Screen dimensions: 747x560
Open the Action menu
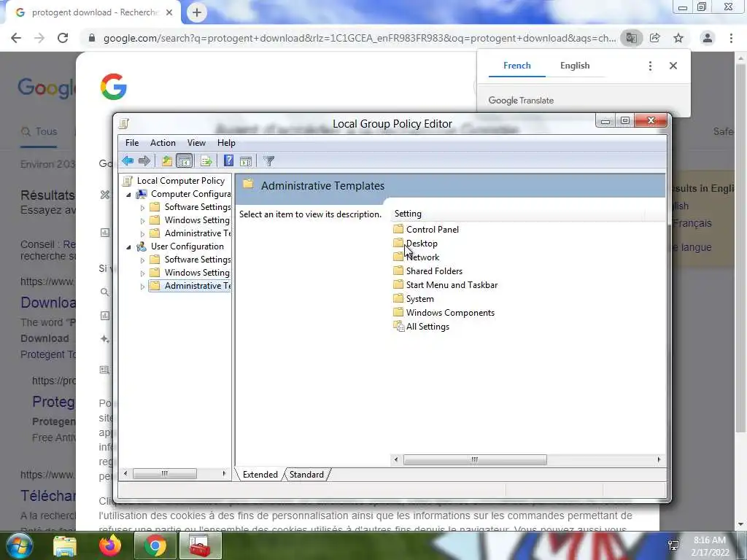(163, 143)
